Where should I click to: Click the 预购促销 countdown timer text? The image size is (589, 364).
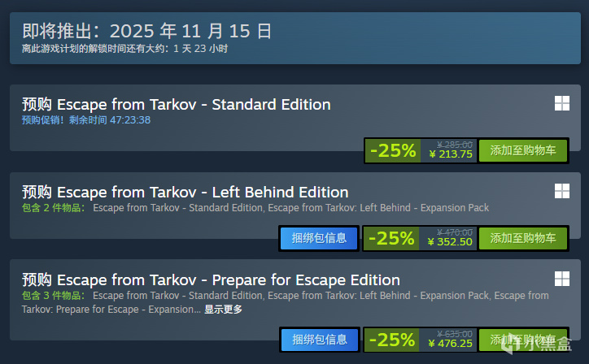click(x=86, y=119)
